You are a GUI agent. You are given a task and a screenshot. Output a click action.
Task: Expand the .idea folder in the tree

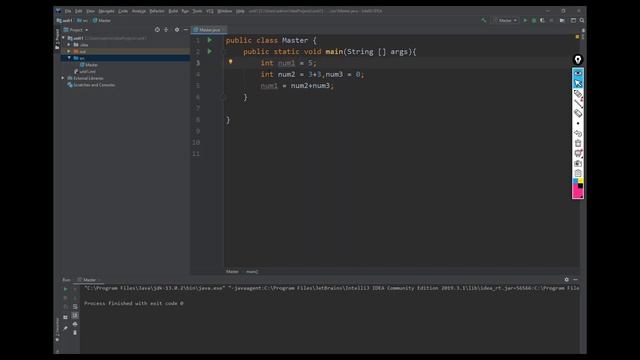click(69, 45)
